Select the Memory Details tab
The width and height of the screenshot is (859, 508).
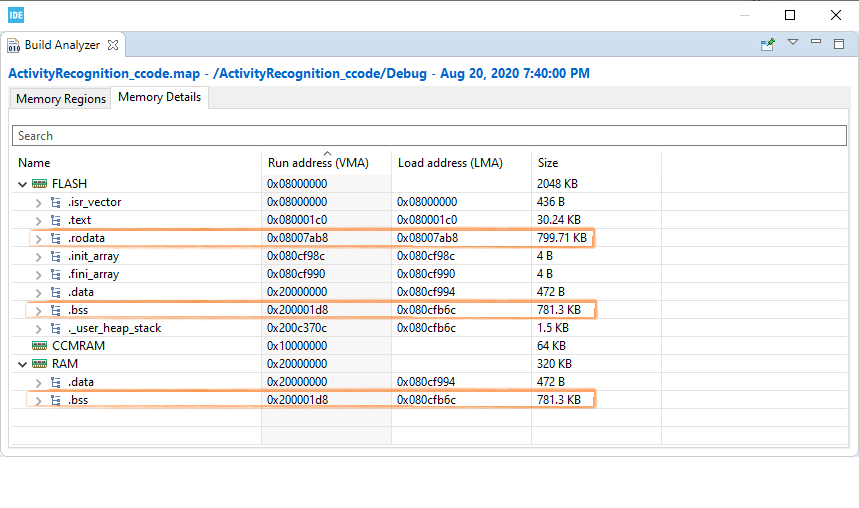tap(159, 98)
